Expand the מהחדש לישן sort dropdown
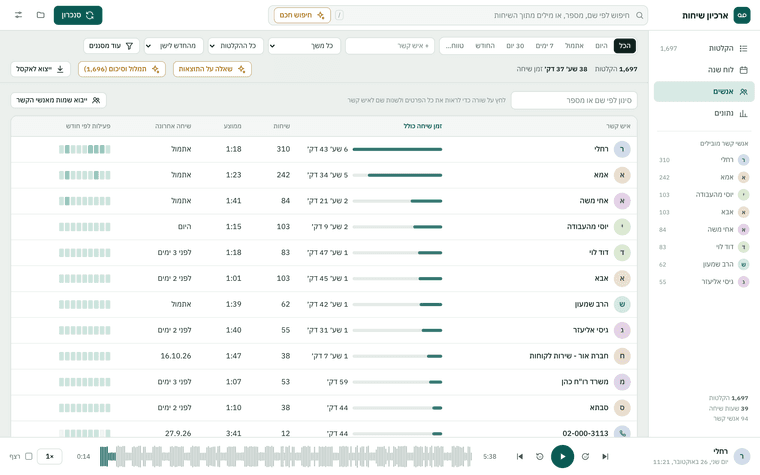The image size is (760, 475). (174, 46)
